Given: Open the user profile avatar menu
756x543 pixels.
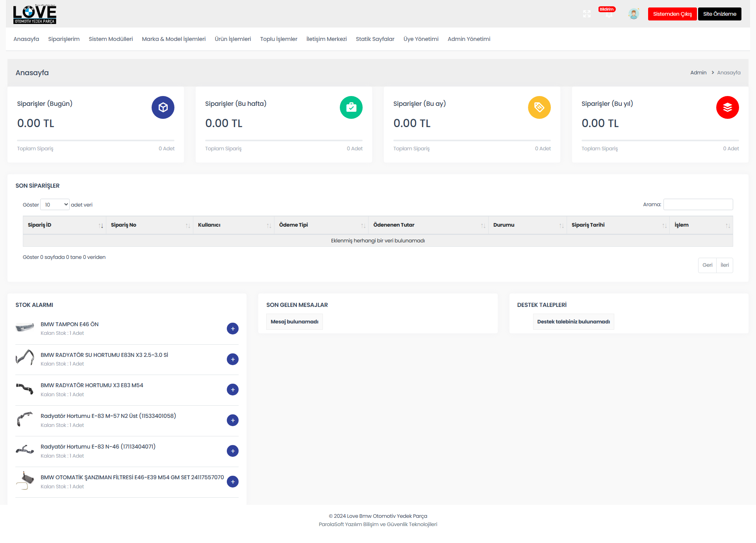Looking at the screenshot, I should pyautogui.click(x=633, y=14).
